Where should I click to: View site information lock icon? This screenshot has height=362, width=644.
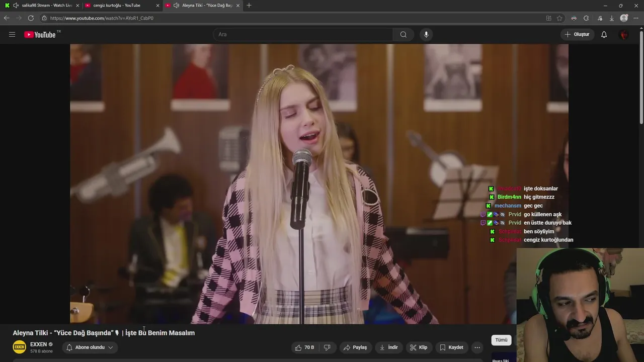(x=44, y=18)
